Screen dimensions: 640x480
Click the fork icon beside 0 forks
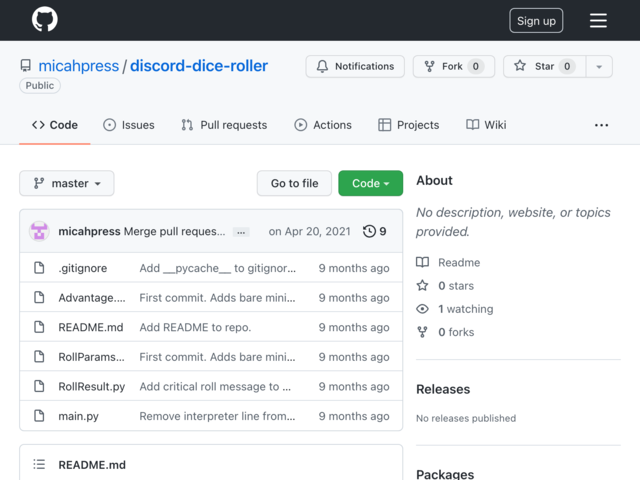(422, 332)
